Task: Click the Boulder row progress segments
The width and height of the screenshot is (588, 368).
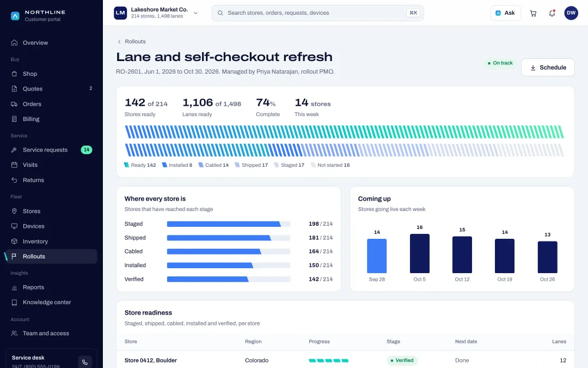Action: click(328, 361)
